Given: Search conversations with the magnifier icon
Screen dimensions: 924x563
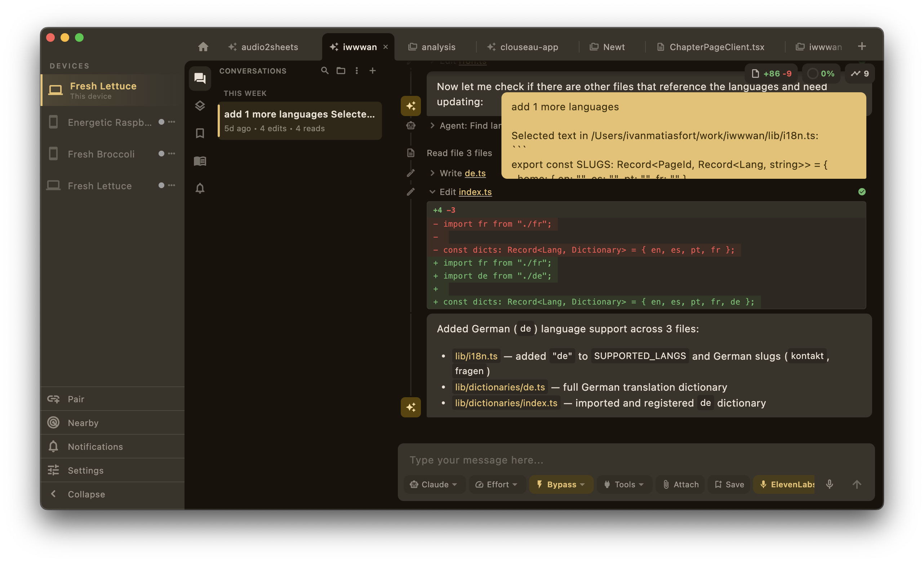Looking at the screenshot, I should click(325, 71).
